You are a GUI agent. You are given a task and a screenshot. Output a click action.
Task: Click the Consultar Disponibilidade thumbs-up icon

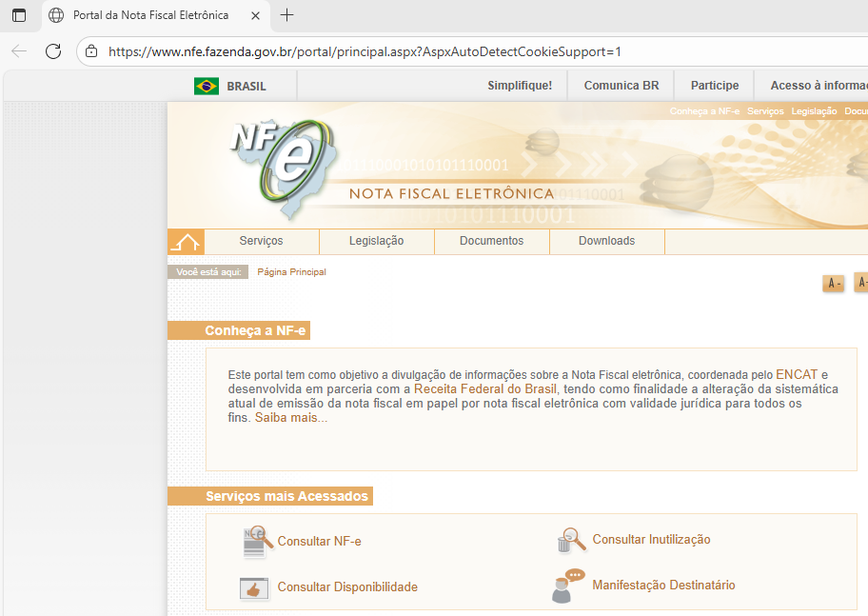254,587
